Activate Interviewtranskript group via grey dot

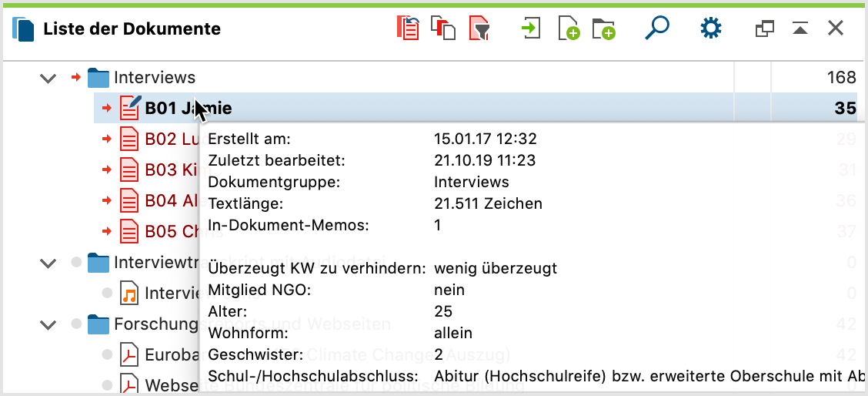pyautogui.click(x=76, y=262)
